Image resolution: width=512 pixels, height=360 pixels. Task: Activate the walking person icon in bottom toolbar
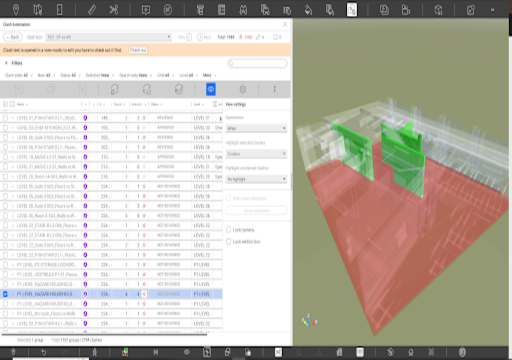tap(94, 352)
